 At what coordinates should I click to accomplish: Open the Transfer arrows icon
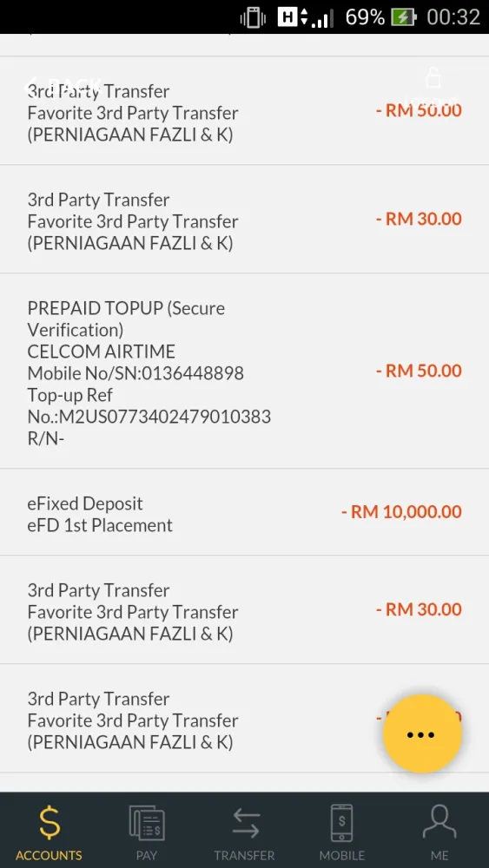click(x=245, y=822)
